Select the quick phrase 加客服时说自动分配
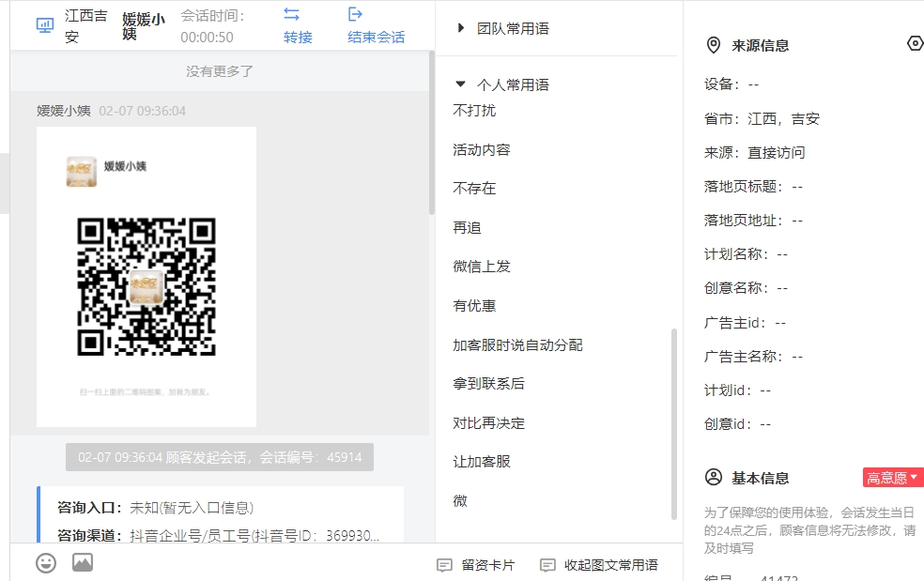This screenshot has height=581, width=924. [x=518, y=344]
